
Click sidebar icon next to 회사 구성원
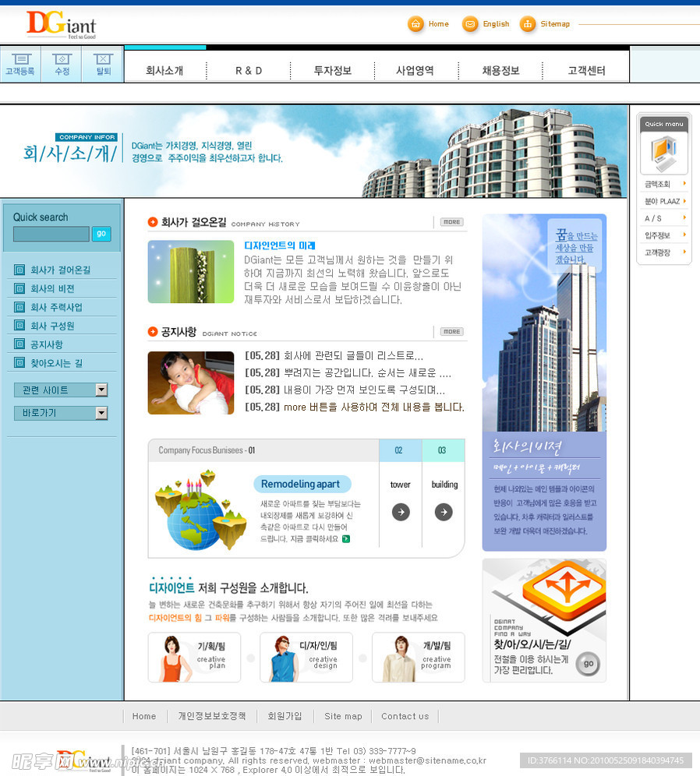click(19, 325)
